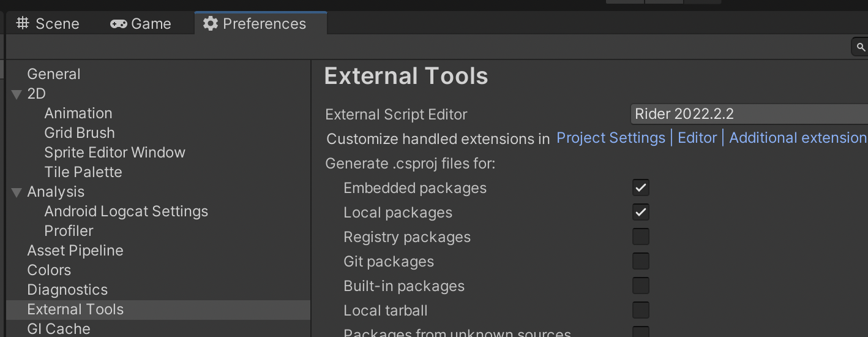Tick the Git packages checkbox

tap(641, 261)
